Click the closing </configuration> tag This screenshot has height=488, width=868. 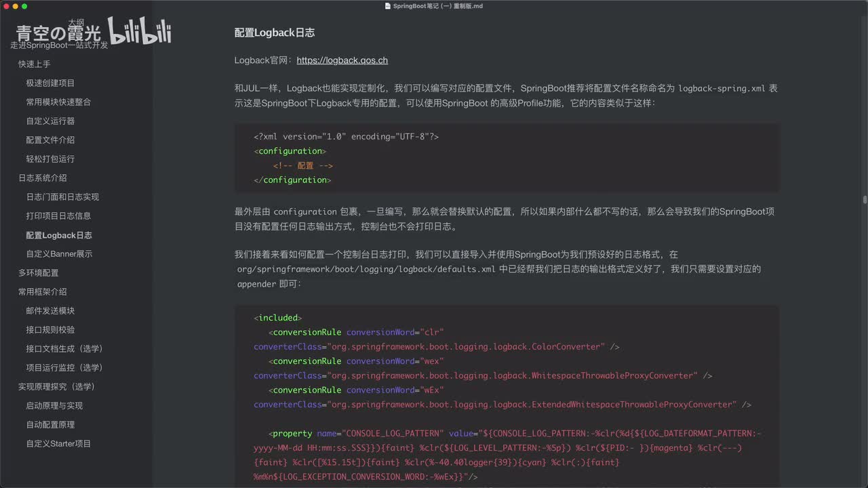[x=293, y=180]
